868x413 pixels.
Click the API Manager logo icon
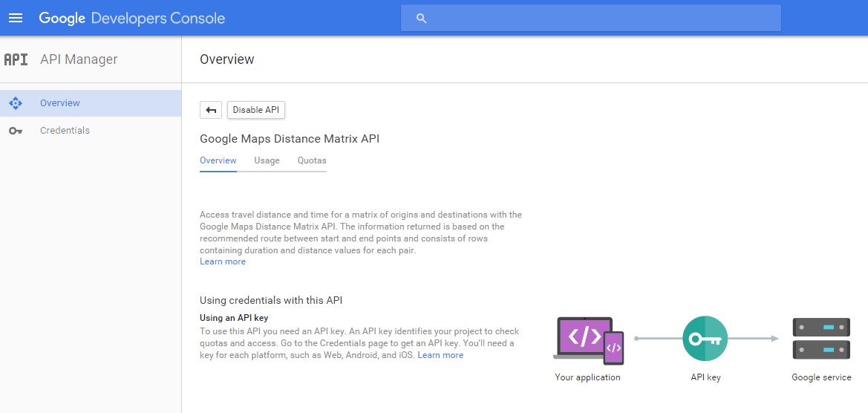coord(16,59)
